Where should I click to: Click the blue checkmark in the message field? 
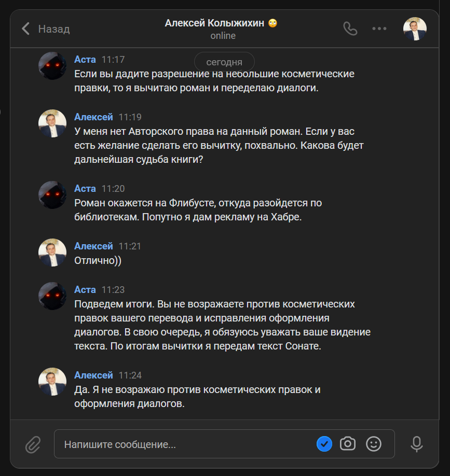click(324, 444)
